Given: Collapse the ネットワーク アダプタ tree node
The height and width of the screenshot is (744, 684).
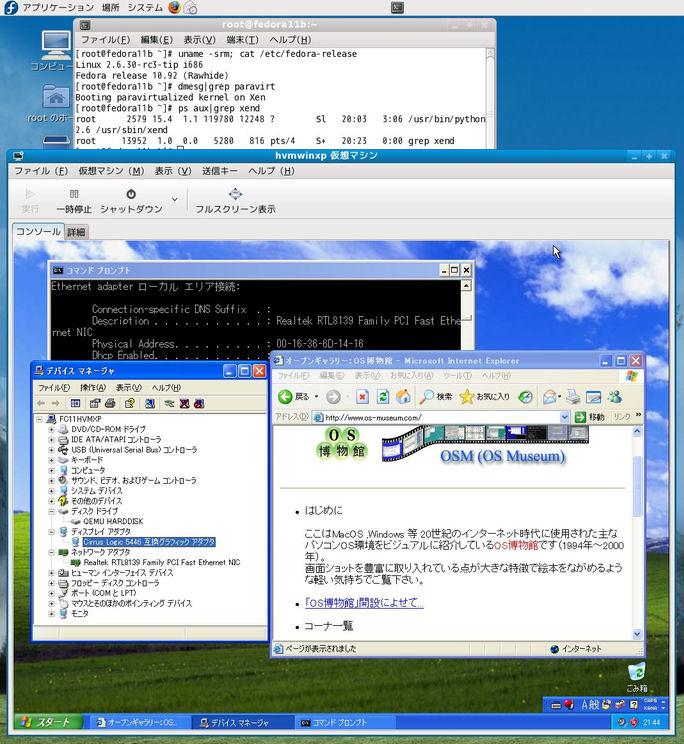Looking at the screenshot, I should point(52,551).
